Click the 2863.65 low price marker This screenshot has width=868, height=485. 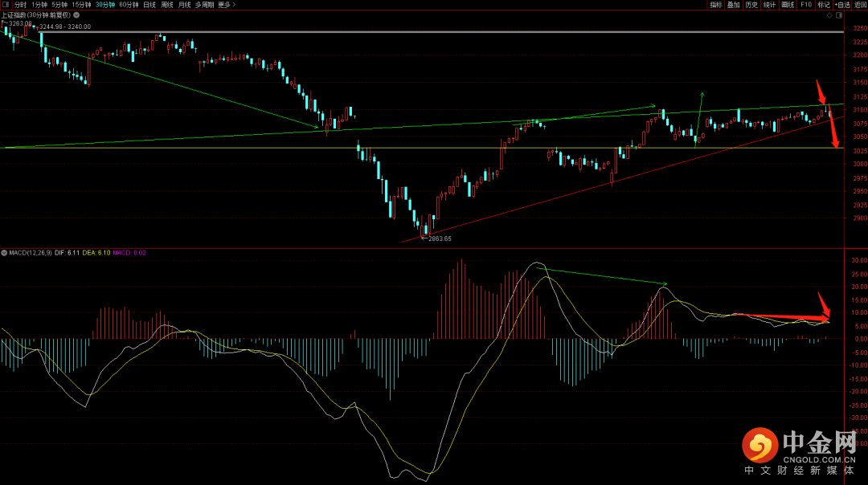pyautogui.click(x=438, y=238)
